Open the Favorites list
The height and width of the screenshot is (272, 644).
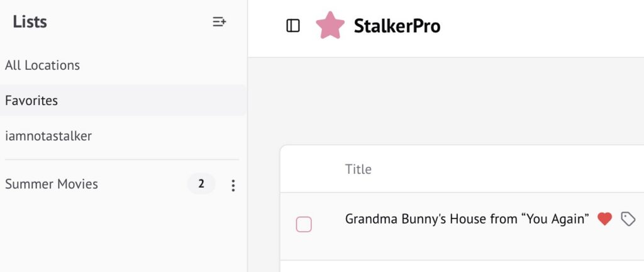(x=31, y=101)
